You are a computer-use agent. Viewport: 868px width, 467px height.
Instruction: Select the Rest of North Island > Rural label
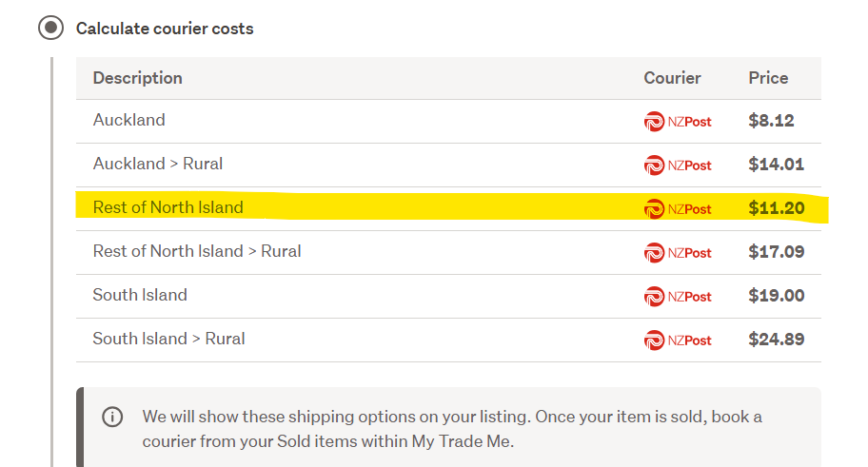tap(197, 251)
